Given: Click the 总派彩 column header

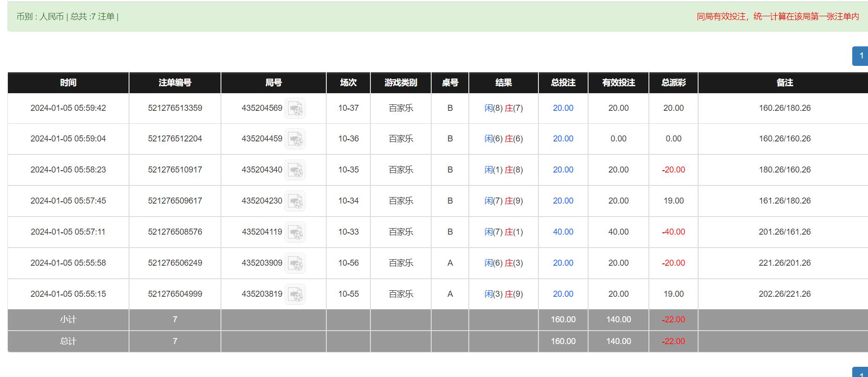Looking at the screenshot, I should (674, 83).
